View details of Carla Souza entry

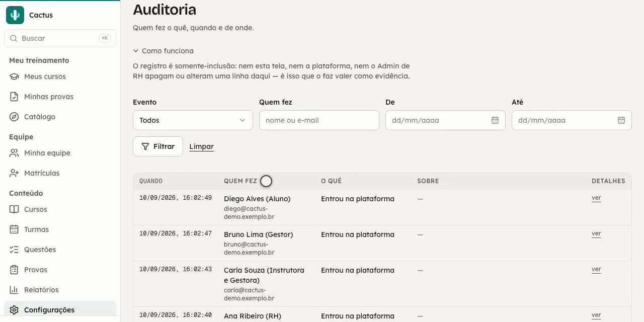tap(596, 269)
